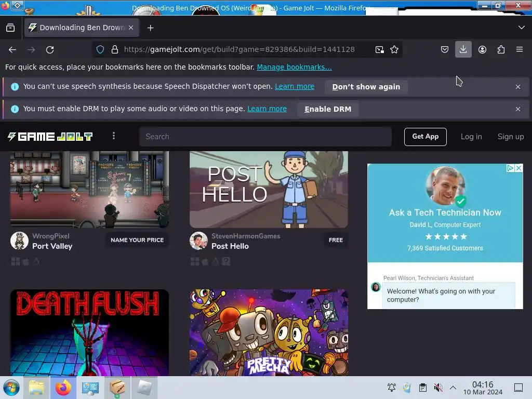Viewport: 532px width, 399px height.
Task: Open a new tab with plus button
Action: [150, 28]
